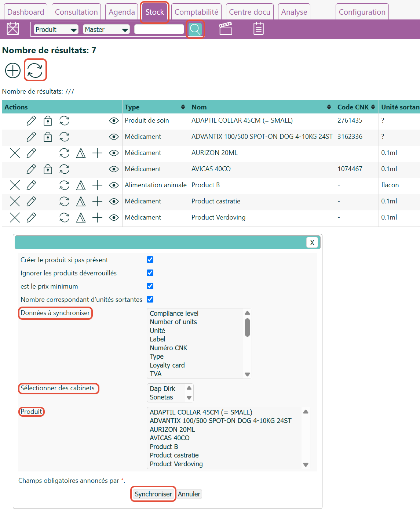This screenshot has width=420, height=521.
Task: Delete the Product castratie row
Action: pyautogui.click(x=15, y=202)
